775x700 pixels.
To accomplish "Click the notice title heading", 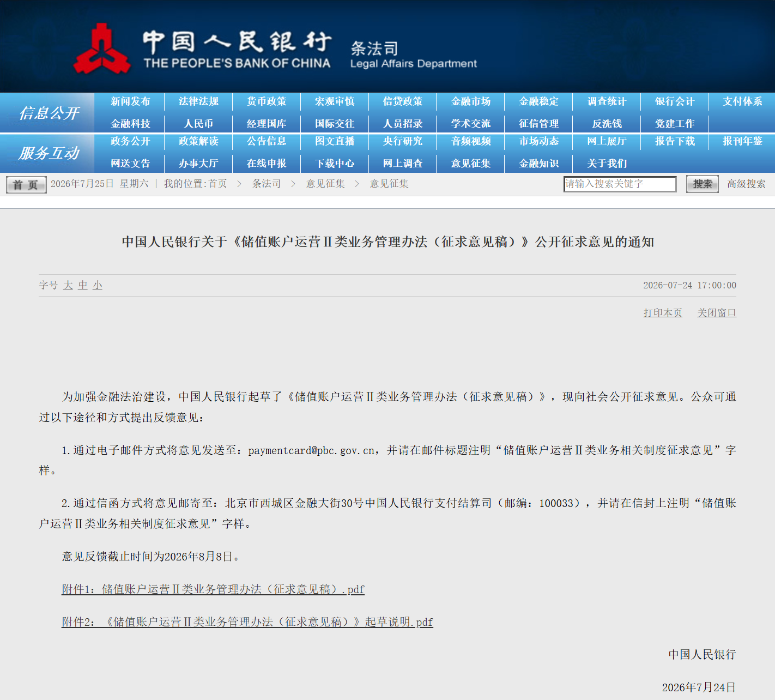I will (x=388, y=242).
